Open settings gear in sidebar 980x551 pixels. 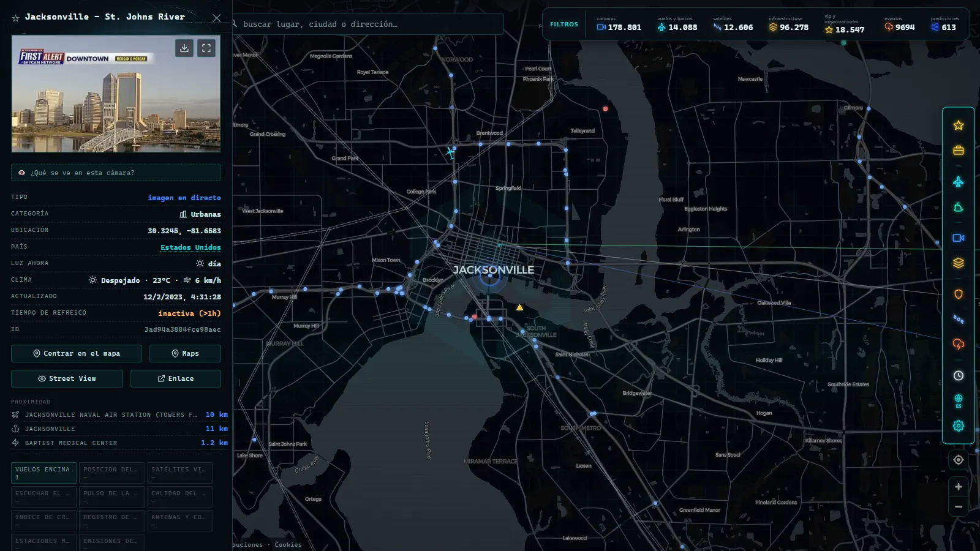959,425
